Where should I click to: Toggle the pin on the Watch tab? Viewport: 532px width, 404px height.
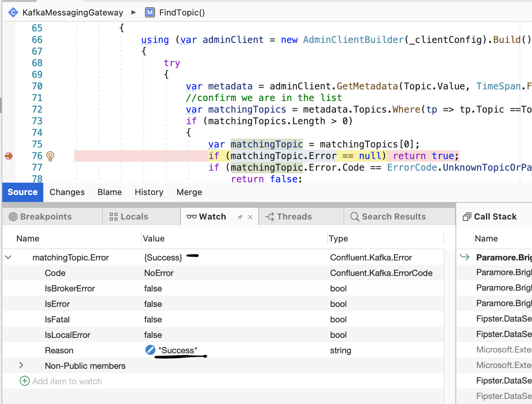[240, 217]
